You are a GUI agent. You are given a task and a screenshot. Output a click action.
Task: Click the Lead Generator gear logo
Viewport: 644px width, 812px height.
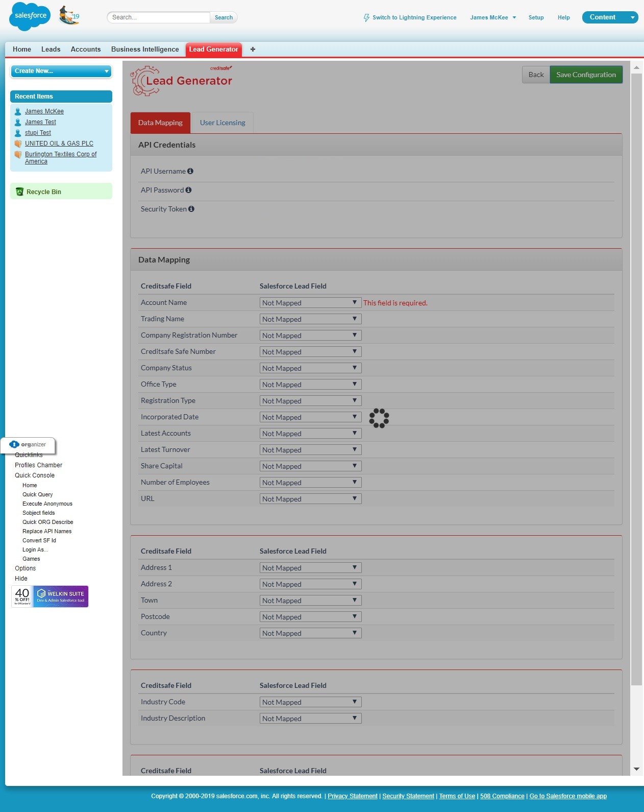pyautogui.click(x=145, y=81)
